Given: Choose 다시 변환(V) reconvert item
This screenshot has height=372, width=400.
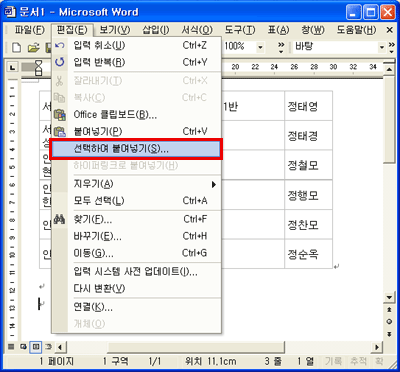Looking at the screenshot, I should coord(137,289).
